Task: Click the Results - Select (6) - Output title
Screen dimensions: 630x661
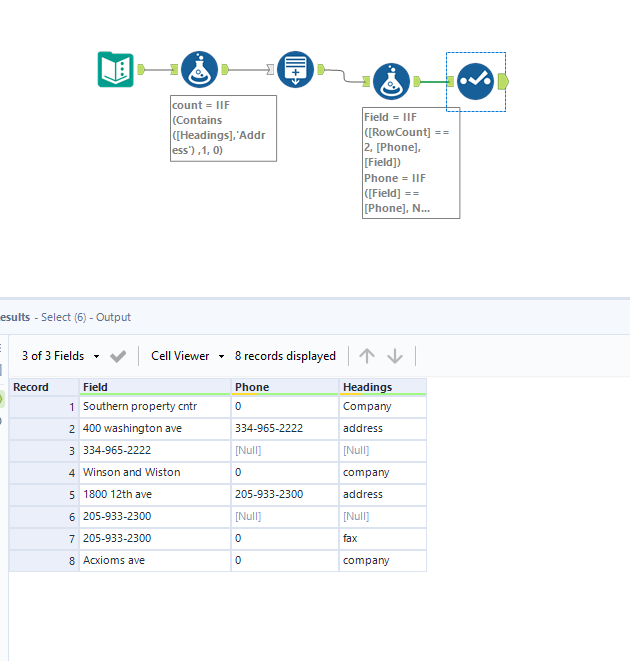Action: [65, 317]
